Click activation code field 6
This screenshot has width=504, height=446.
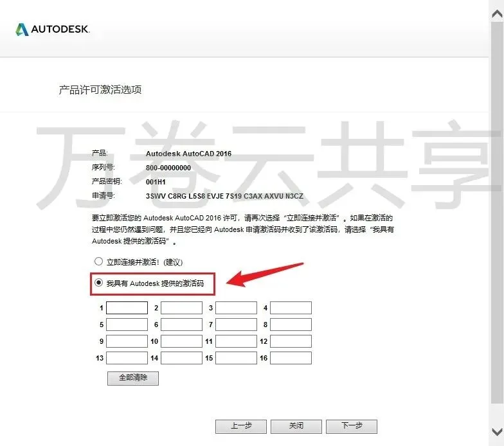tap(181, 325)
